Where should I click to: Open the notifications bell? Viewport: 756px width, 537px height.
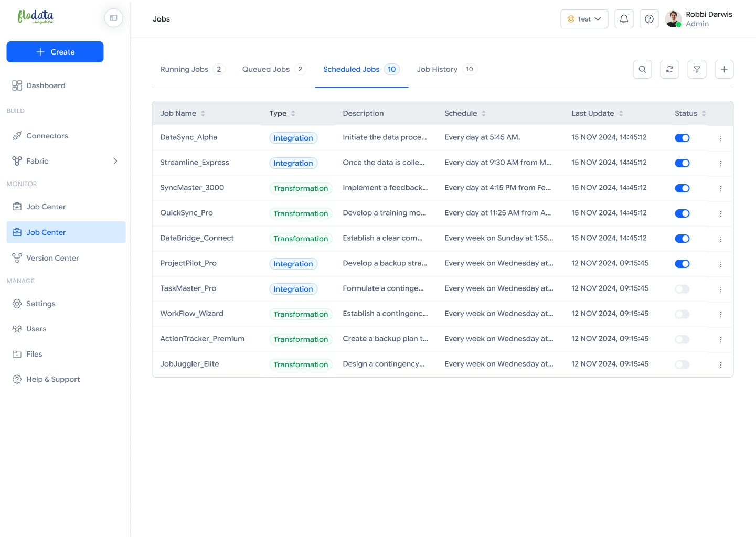coord(624,19)
